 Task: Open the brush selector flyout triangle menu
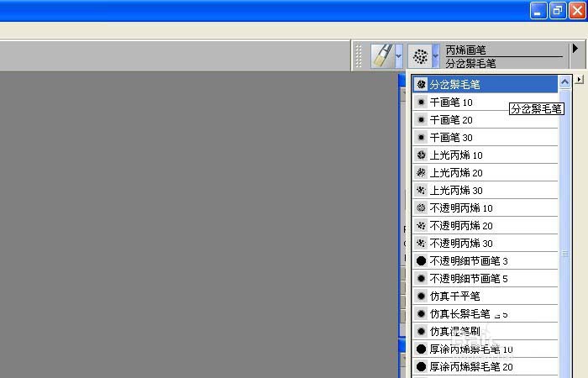(575, 49)
